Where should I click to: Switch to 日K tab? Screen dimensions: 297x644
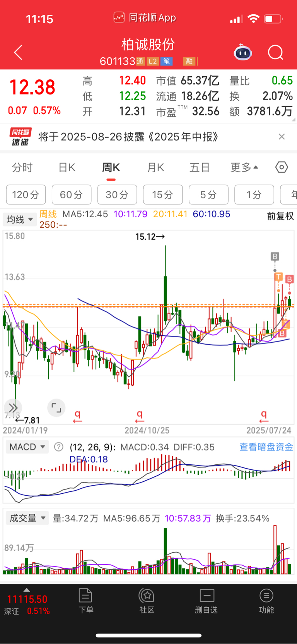(x=67, y=167)
